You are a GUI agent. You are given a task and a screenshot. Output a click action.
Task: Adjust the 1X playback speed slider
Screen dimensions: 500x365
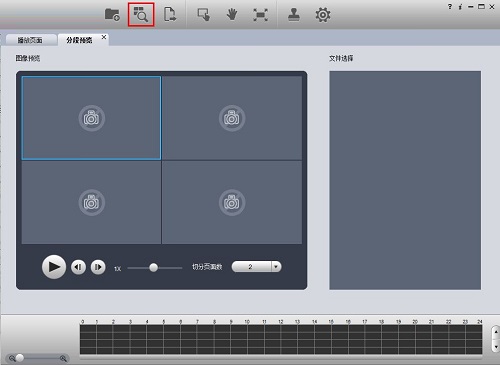point(153,267)
